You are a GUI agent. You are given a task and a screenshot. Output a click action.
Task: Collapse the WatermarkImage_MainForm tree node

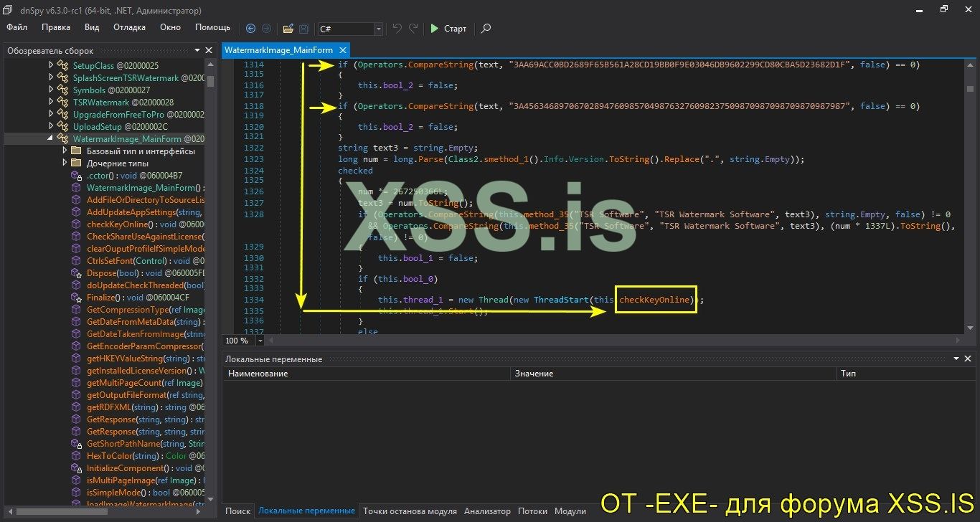pos(51,138)
